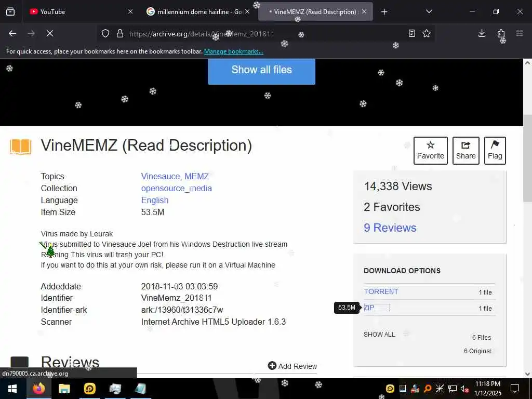The image size is (532, 399).
Task: Click the 14,338 Views text
Action: click(398, 187)
